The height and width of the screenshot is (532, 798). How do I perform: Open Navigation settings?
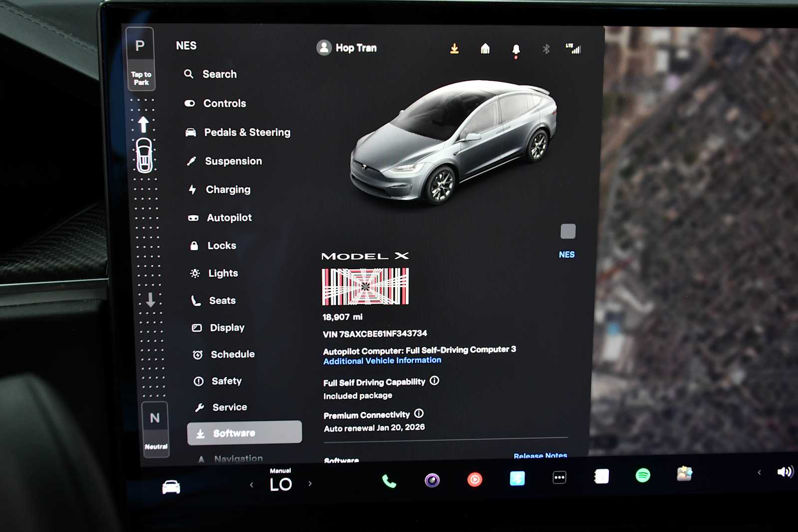coord(230,459)
